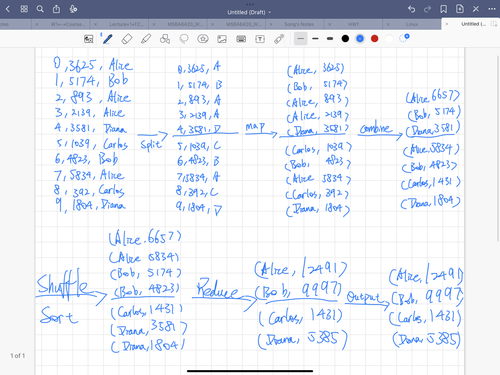
Task: Tap the '1 of 1' page indicator
Action: 18,356
